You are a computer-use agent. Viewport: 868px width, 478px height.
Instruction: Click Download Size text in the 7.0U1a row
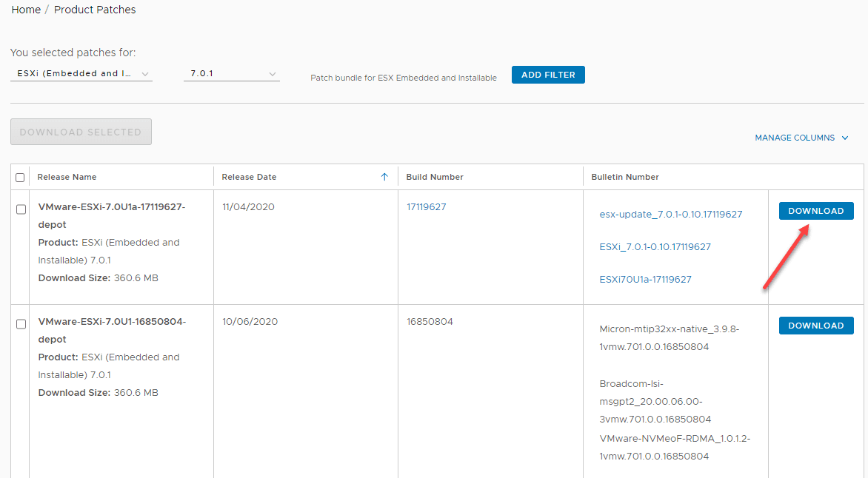point(98,277)
